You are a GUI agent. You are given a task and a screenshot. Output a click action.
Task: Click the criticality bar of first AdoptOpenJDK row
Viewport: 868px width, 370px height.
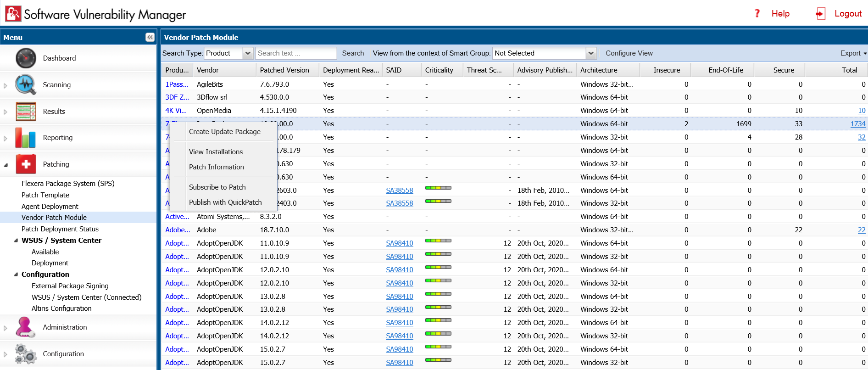pyautogui.click(x=438, y=241)
